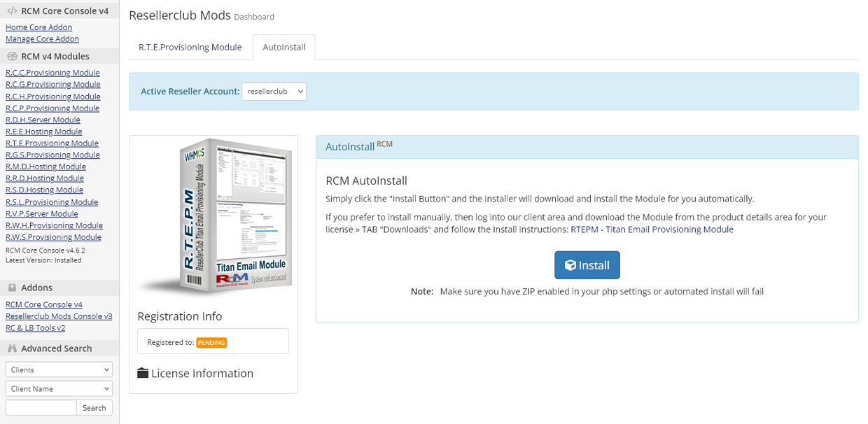The width and height of the screenshot is (868, 424).
Task: Click the 'Registered to:' label
Action: tap(170, 343)
